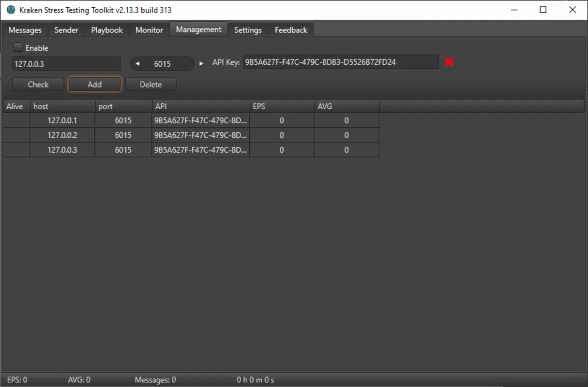This screenshot has width=588, height=387.
Task: Increase port with right arrow stepper
Action: 201,64
